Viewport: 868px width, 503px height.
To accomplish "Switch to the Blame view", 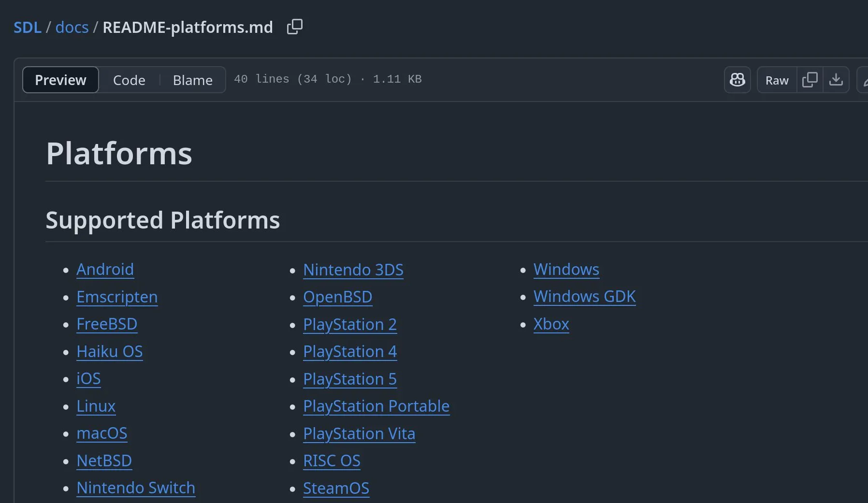I will pos(192,80).
